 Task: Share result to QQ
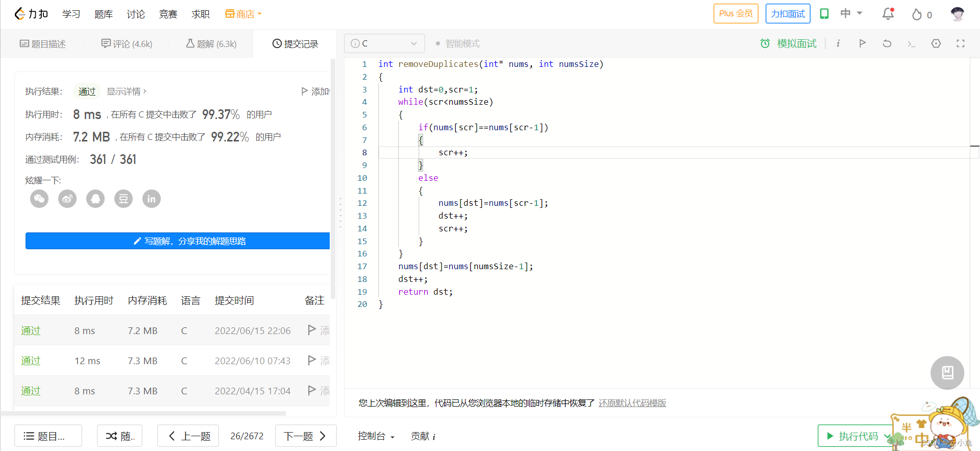[x=95, y=199]
